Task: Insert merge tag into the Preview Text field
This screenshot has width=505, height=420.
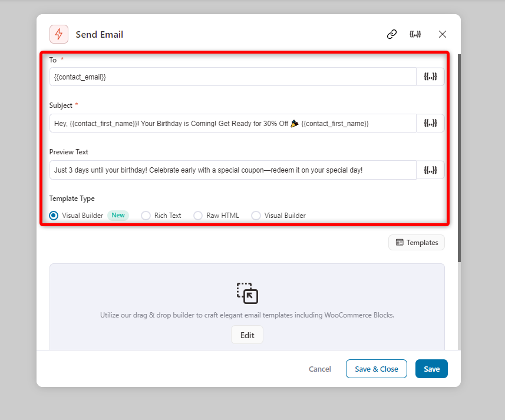Action: pyautogui.click(x=430, y=170)
